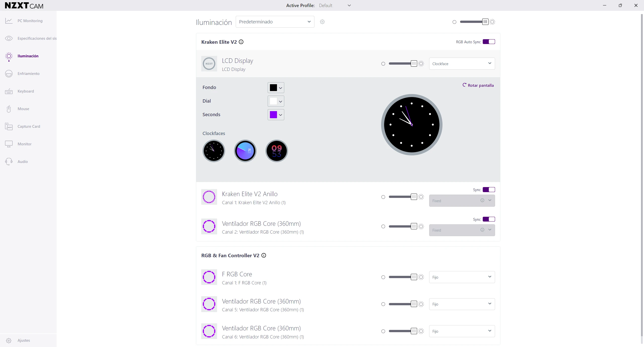Click the Audio headset icon
This screenshot has height=347, width=644.
[9, 162]
